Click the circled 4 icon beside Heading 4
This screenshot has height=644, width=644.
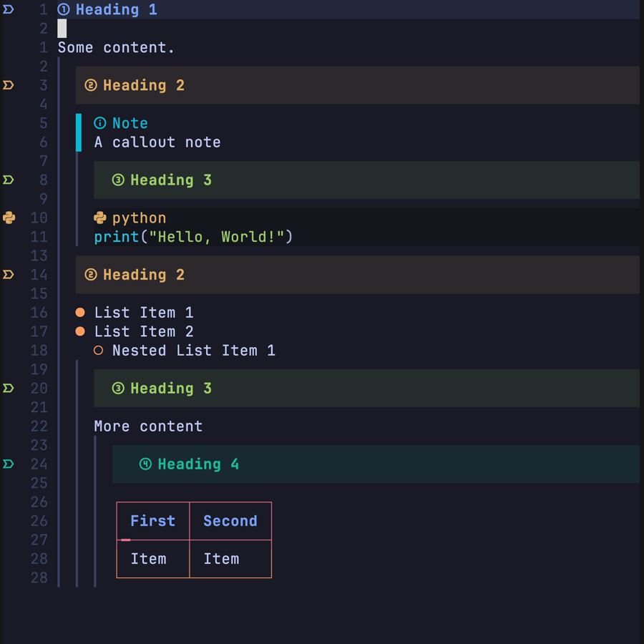tap(145, 464)
